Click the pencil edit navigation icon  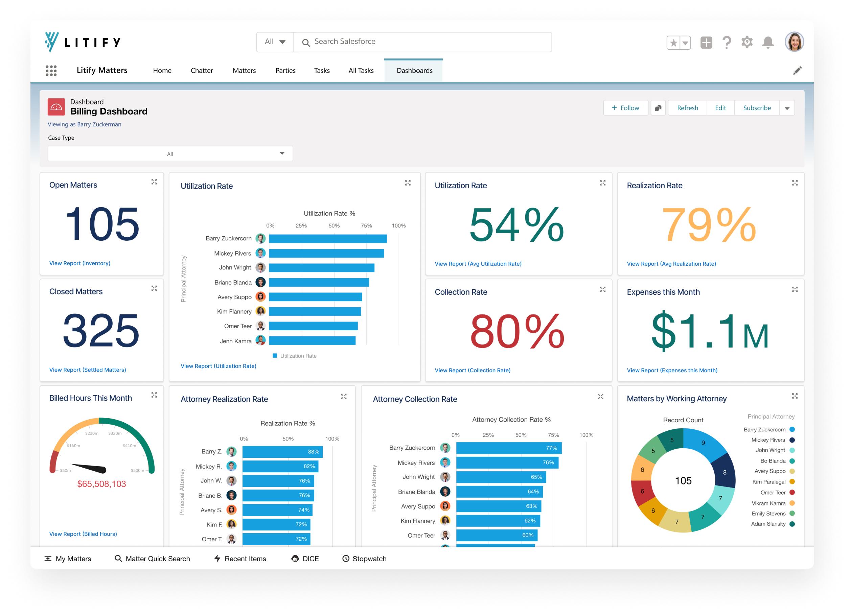797,71
